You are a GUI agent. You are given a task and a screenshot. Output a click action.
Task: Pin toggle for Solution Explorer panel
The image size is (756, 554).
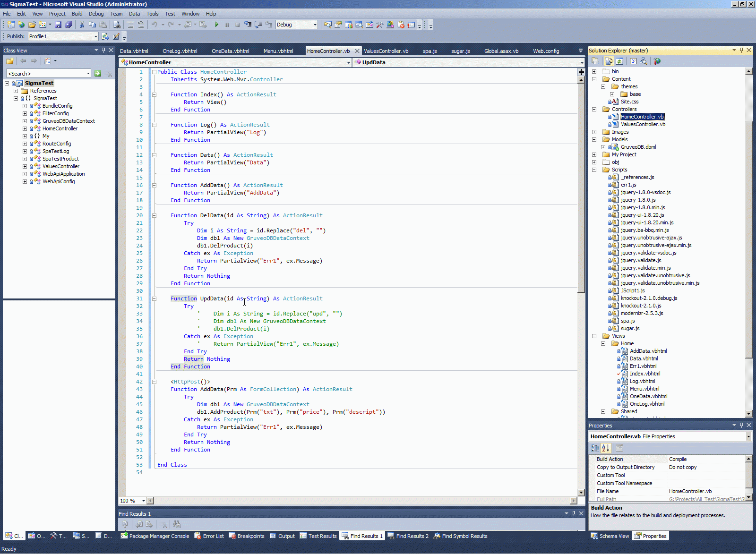pos(741,50)
